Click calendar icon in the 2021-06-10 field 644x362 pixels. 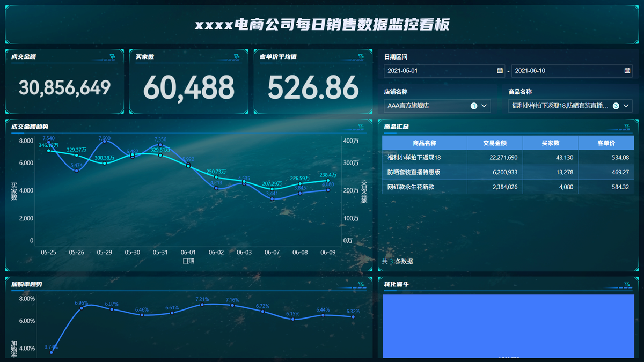coord(627,71)
